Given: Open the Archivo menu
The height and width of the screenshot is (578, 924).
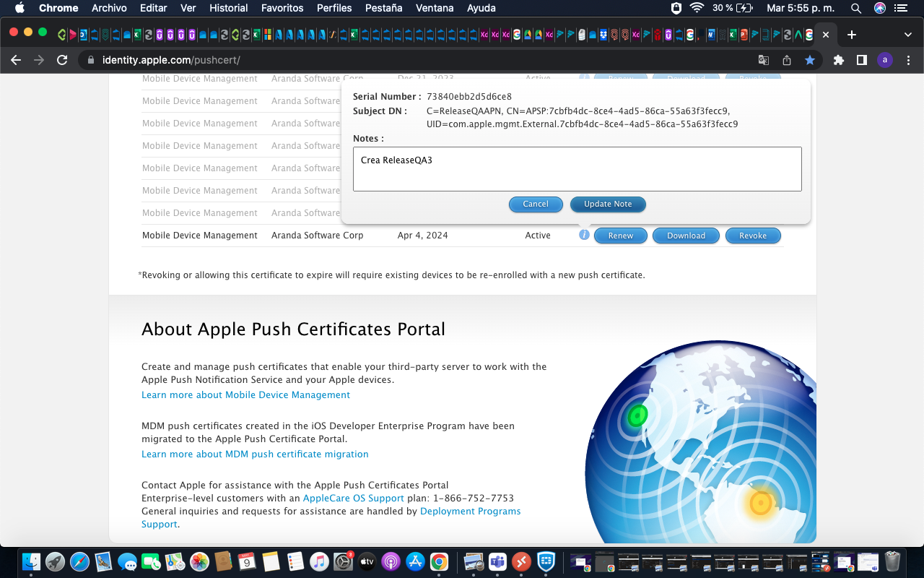Looking at the screenshot, I should click(109, 8).
